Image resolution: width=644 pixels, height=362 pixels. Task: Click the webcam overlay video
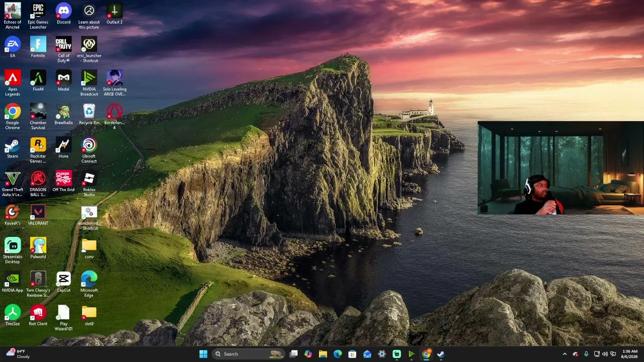(x=560, y=168)
